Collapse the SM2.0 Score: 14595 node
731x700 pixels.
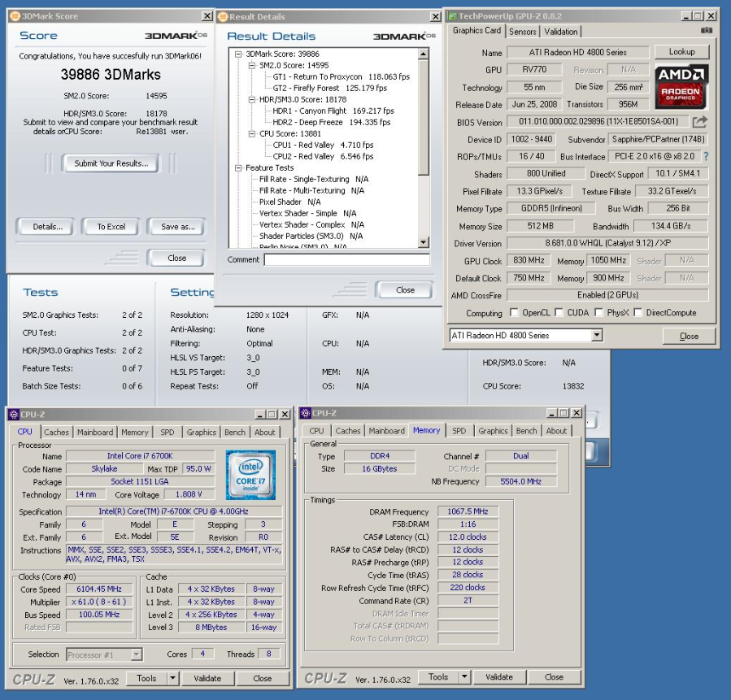252,65
